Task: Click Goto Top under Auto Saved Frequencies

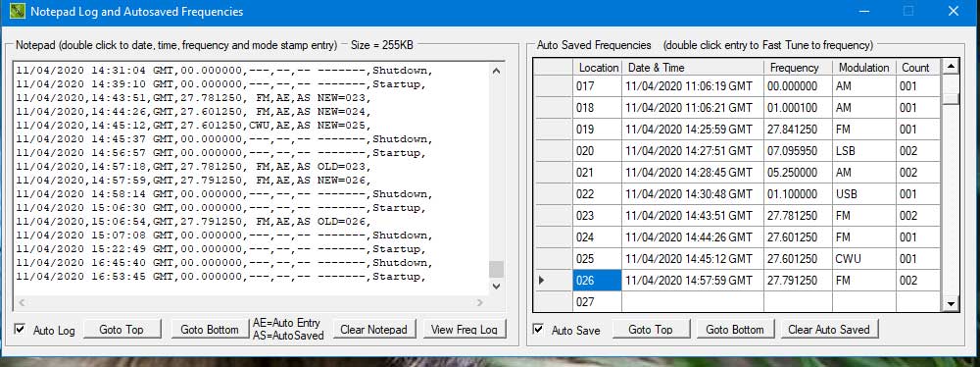Action: [651, 330]
